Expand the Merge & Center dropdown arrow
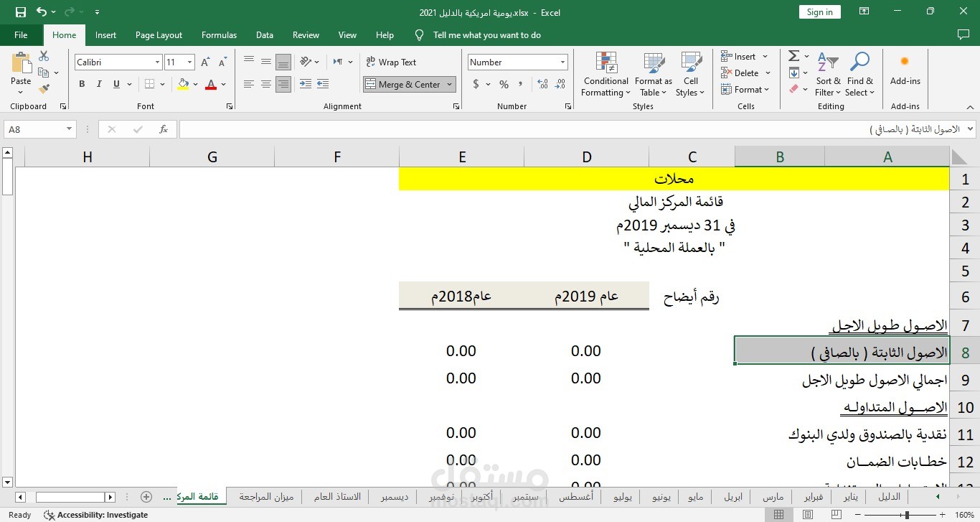The image size is (980, 522). 450,84
